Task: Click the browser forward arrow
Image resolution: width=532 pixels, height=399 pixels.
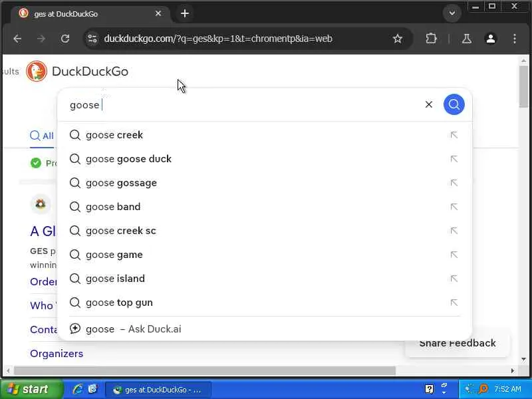Action: coord(41,39)
